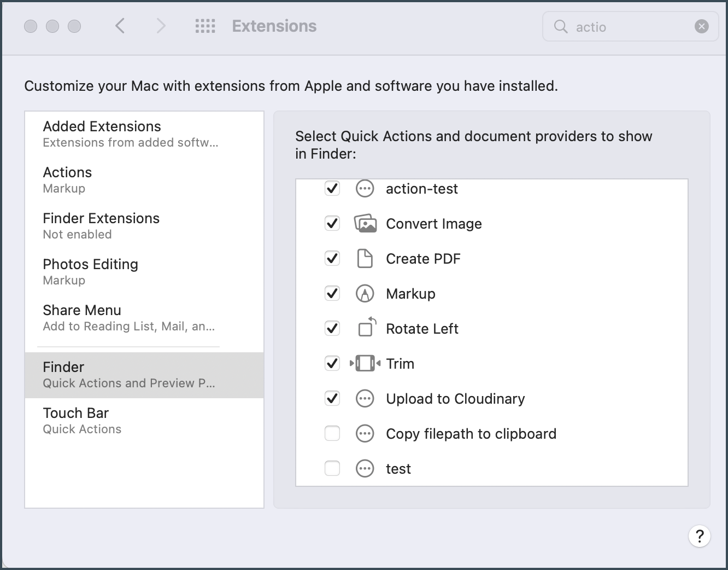Click the Convert Image icon

(x=365, y=224)
